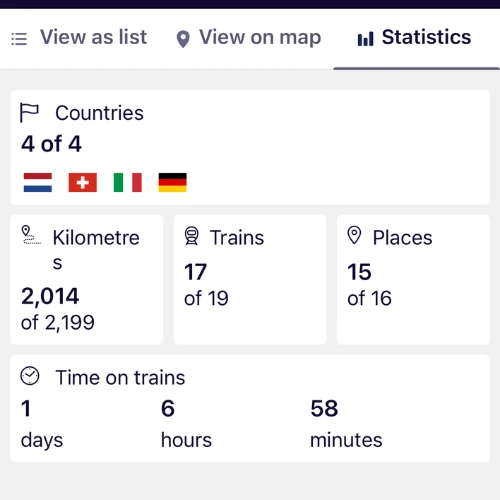500x500 pixels.
Task: Tap the Netherlands flag
Action: point(38,182)
